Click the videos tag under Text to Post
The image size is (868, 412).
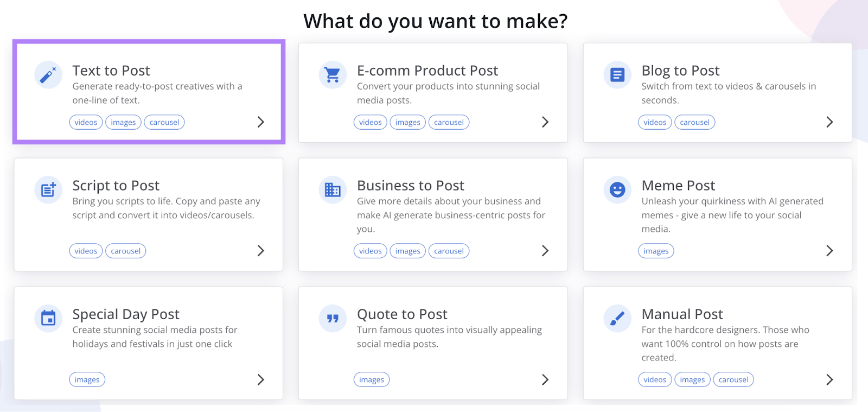[86, 122]
